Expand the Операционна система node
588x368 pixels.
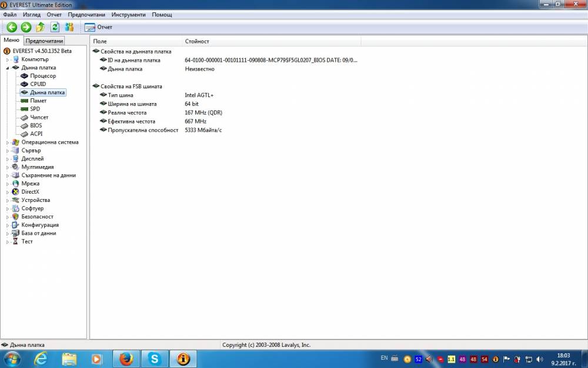[7, 142]
